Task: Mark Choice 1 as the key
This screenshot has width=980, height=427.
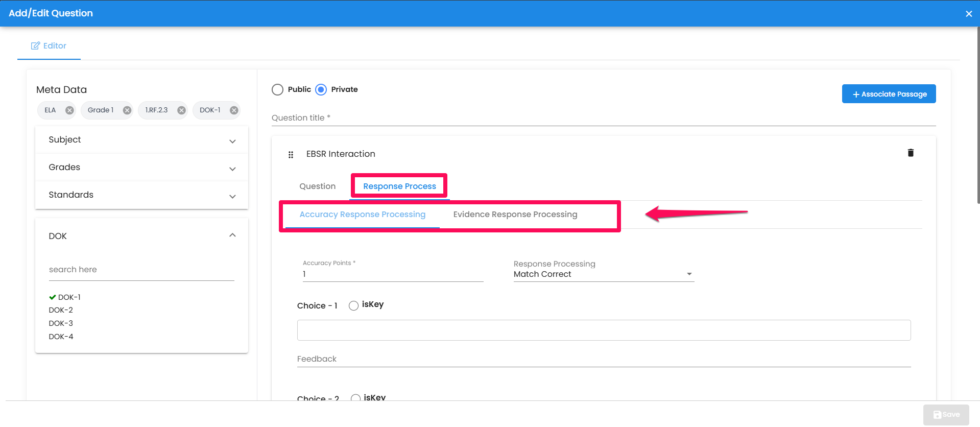Action: tap(353, 305)
